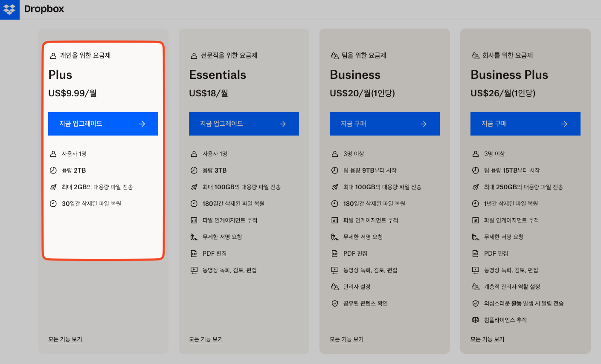Click Essentials signature request icon

pyautogui.click(x=194, y=237)
